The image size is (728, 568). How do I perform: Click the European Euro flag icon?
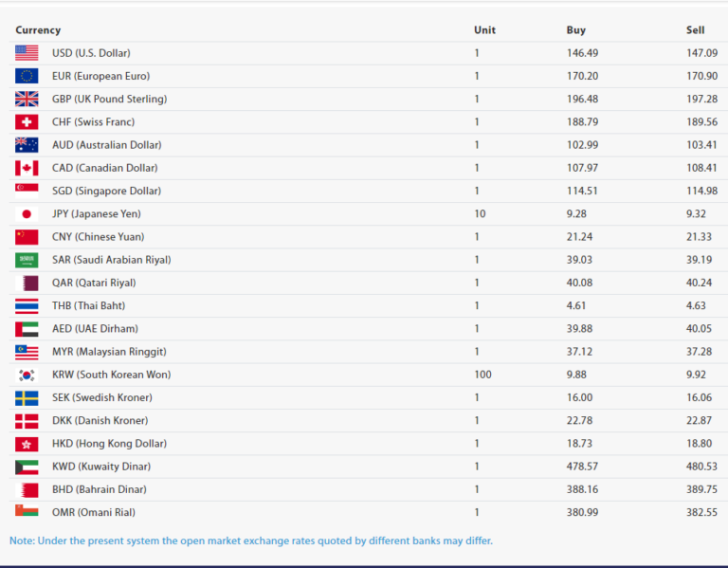point(27,76)
